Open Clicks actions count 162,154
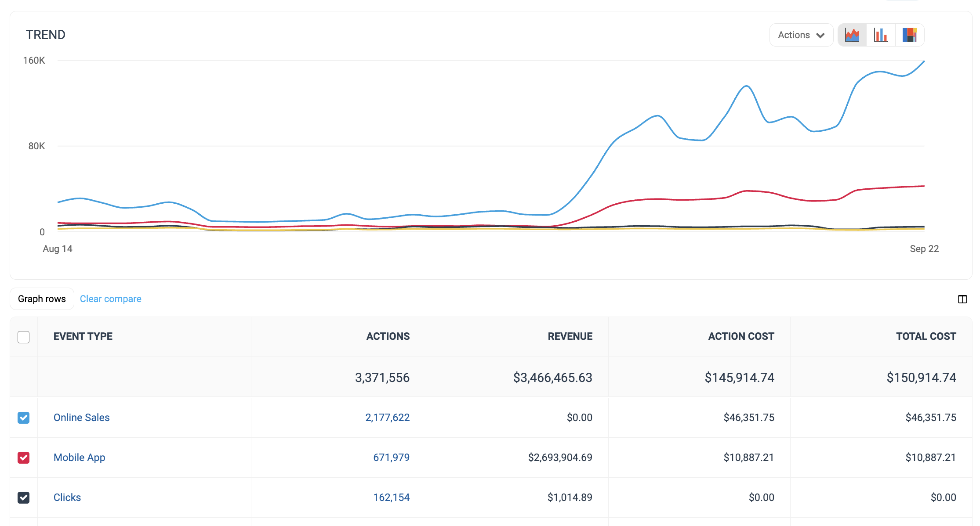This screenshot has height=526, width=980. click(x=392, y=497)
